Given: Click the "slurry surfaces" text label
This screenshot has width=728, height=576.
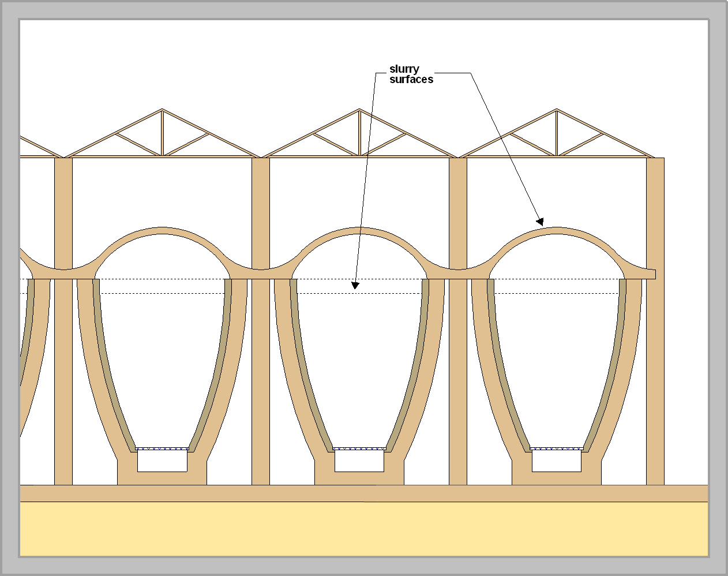Looking at the screenshot, I should coord(410,74).
